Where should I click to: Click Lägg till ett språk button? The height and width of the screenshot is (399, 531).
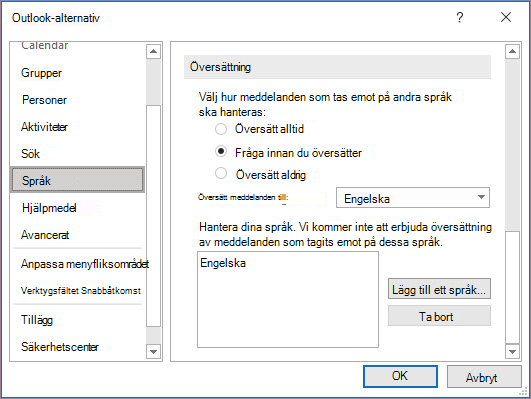click(x=439, y=289)
